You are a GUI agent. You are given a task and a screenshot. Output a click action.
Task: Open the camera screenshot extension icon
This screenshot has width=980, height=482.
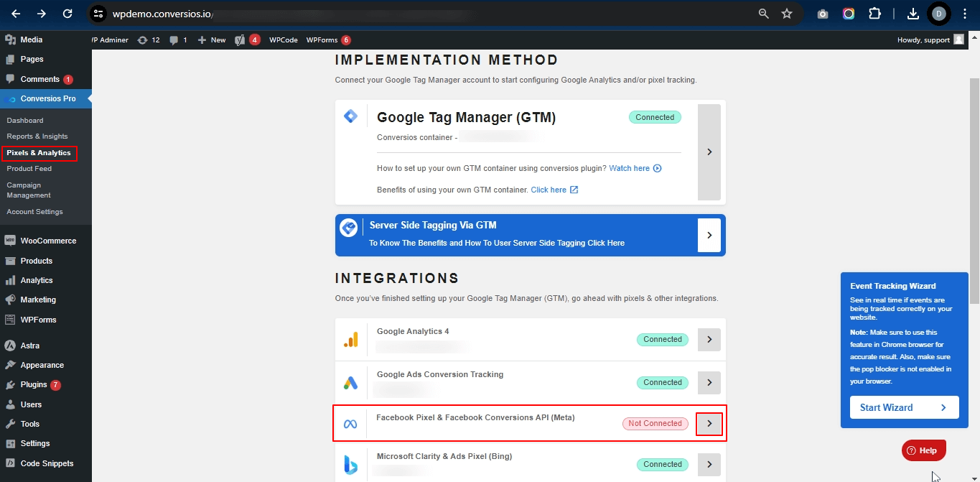[x=823, y=14]
